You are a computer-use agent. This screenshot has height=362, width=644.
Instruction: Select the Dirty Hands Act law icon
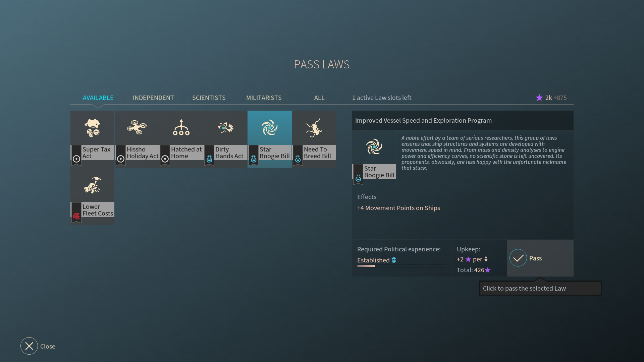point(225,128)
